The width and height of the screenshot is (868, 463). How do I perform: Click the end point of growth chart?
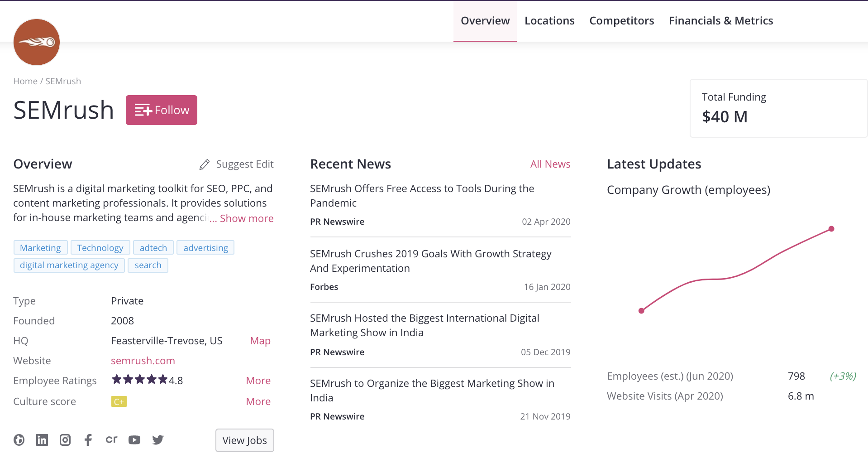(x=831, y=229)
